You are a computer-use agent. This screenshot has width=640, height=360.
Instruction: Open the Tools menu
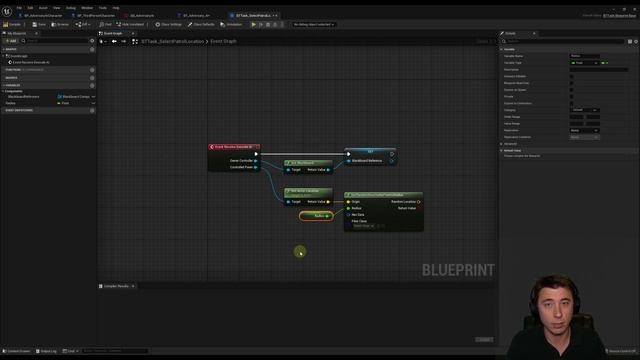click(102, 8)
